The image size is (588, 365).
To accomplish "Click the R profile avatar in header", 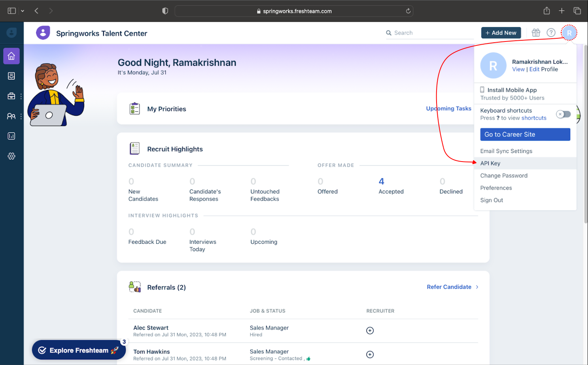I will (x=569, y=33).
